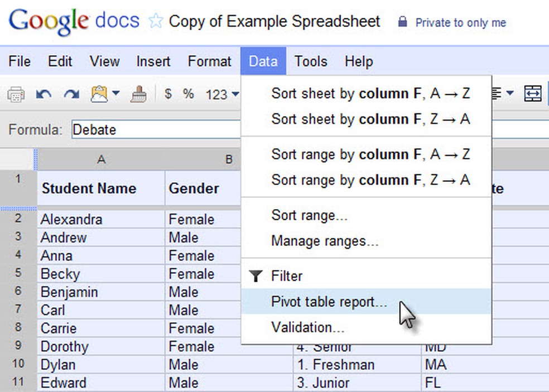Click the formula bar input field
The image size is (549, 392).
pyautogui.click(x=156, y=130)
